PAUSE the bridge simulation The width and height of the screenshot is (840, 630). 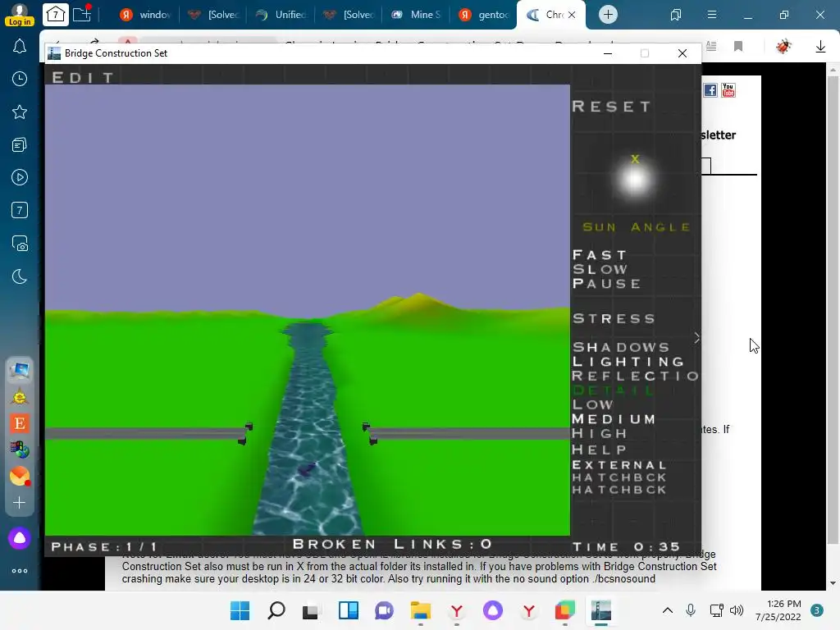coord(606,283)
